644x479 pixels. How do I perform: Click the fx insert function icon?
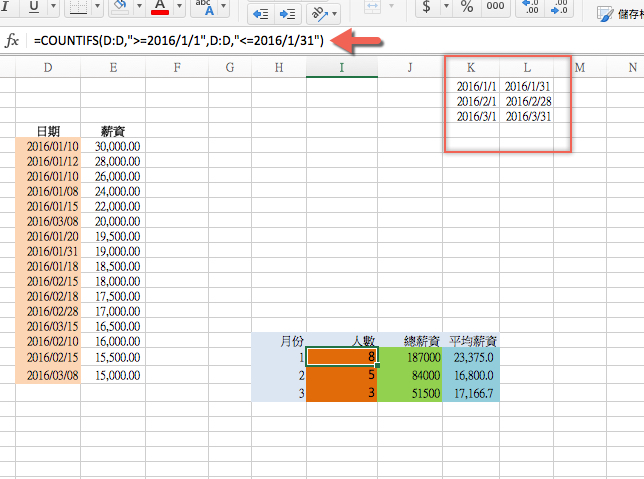click(12, 41)
